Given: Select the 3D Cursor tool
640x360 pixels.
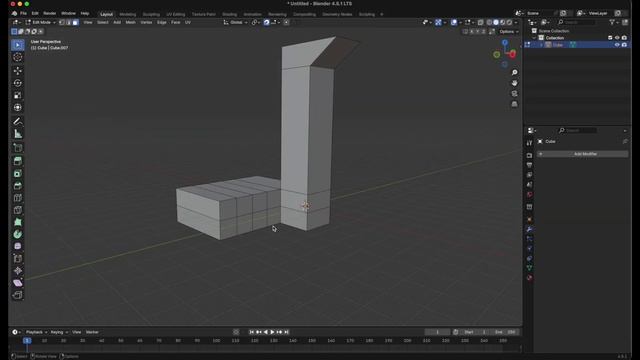Looking at the screenshot, I should (18, 57).
